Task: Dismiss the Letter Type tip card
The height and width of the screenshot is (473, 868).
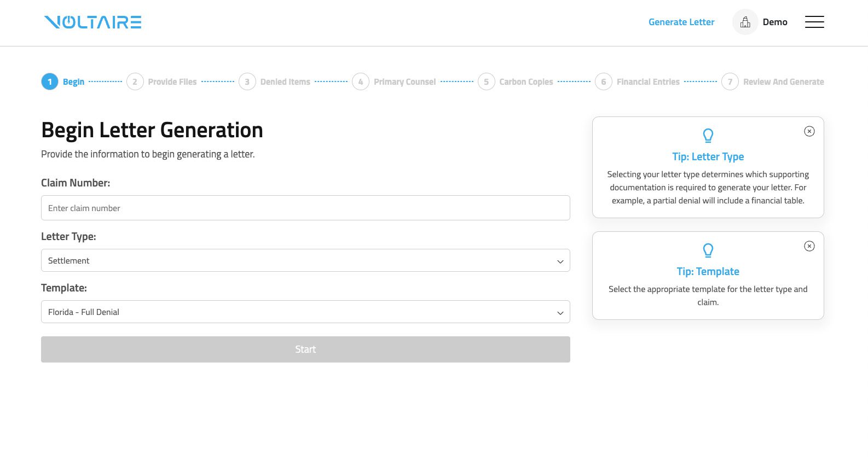Action: click(x=809, y=131)
